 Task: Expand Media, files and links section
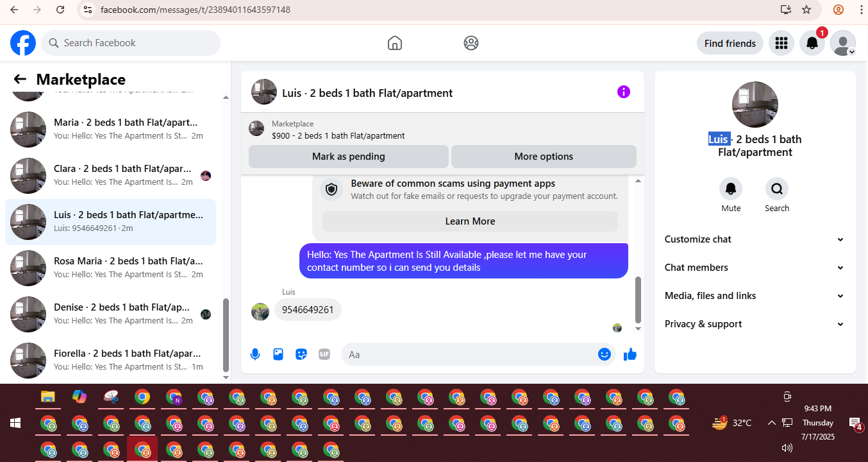[x=755, y=296]
